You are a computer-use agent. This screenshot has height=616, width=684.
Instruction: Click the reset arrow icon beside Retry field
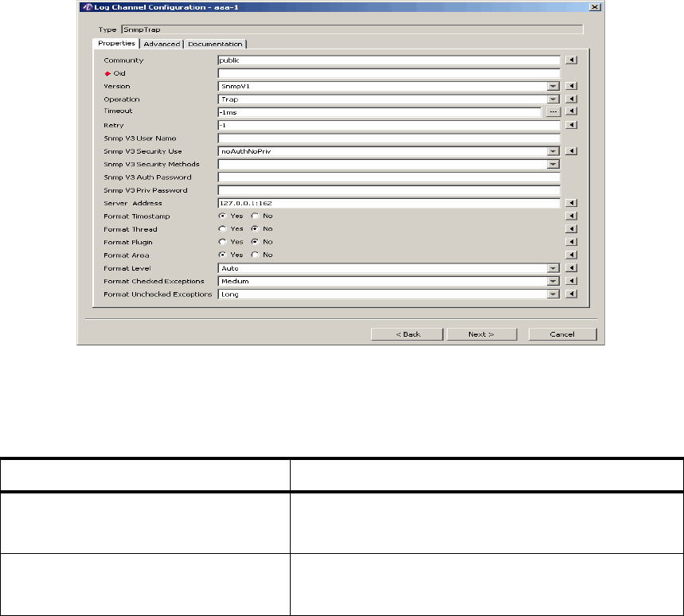(571, 125)
